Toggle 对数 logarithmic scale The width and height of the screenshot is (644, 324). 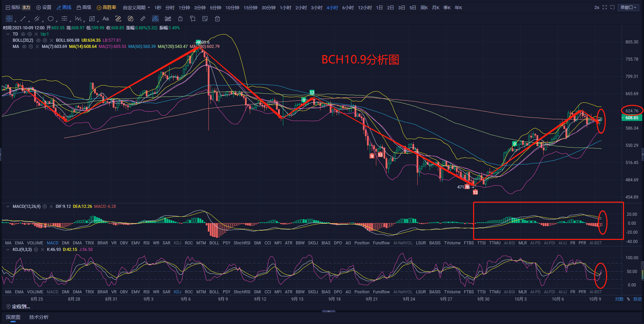pyautogui.click(x=619, y=299)
